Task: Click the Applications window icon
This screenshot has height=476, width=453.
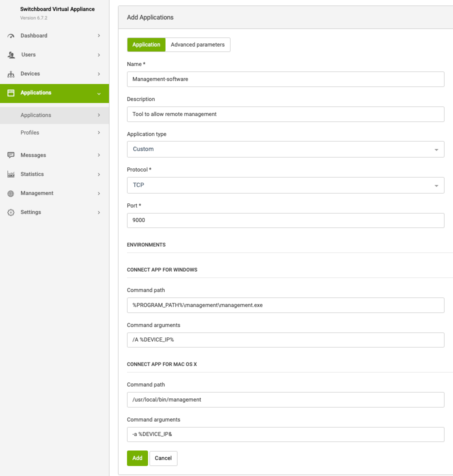Action: [11, 93]
